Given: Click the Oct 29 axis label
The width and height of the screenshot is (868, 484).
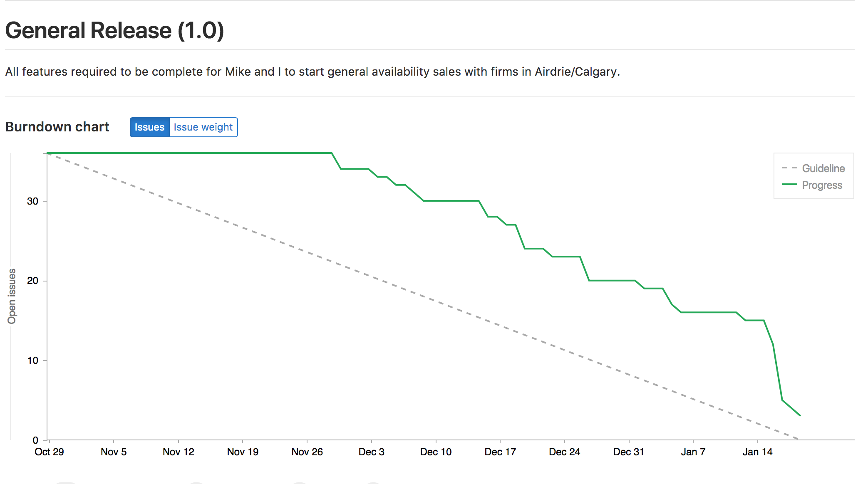Looking at the screenshot, I should [49, 452].
